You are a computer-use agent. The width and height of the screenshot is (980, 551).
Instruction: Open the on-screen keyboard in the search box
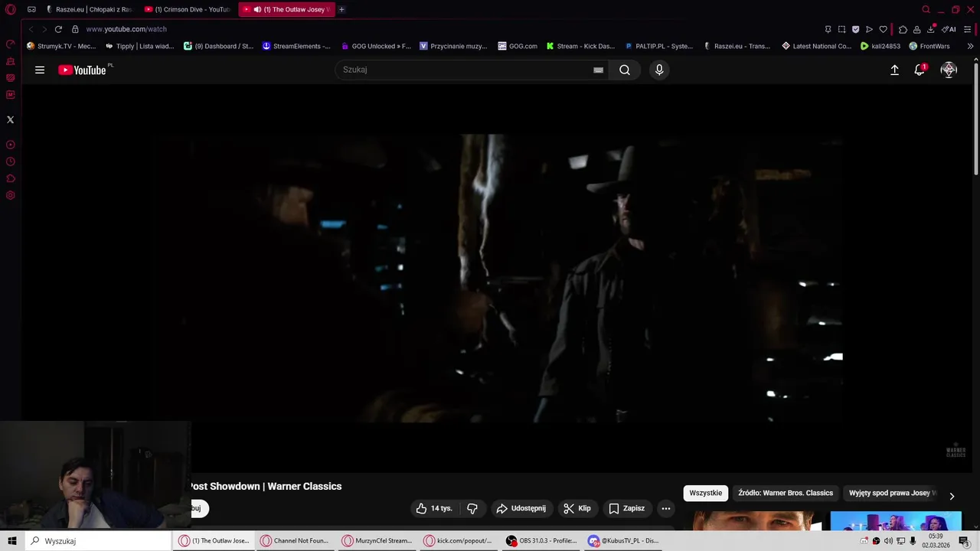[598, 70]
